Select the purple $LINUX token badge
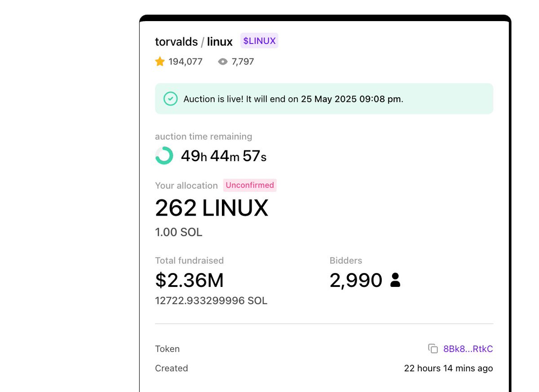This screenshot has width=539, height=392. point(259,40)
